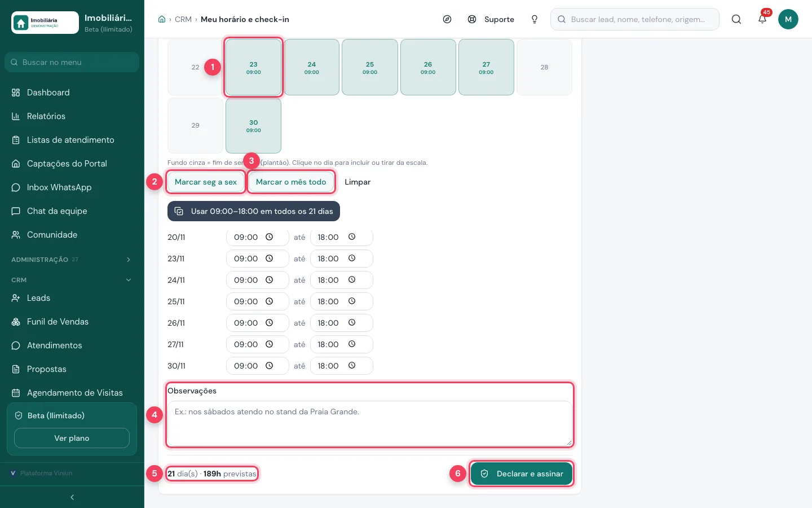This screenshot has width=812, height=508.
Task: Click the 24/11 end time field
Action: [342, 280]
